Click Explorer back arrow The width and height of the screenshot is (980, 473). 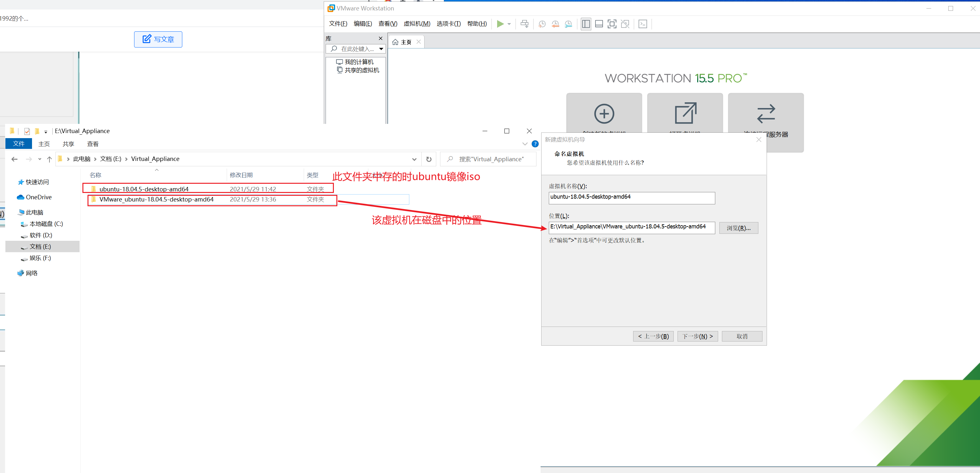point(15,159)
